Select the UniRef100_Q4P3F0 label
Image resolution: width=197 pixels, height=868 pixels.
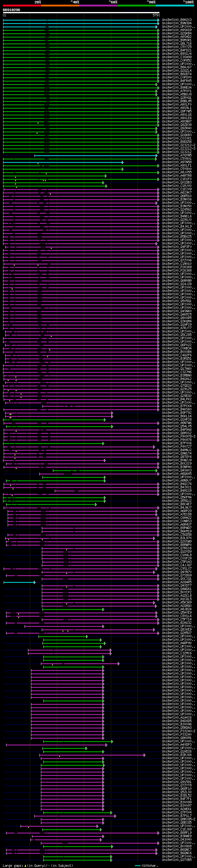pyautogui.click(x=177, y=247)
